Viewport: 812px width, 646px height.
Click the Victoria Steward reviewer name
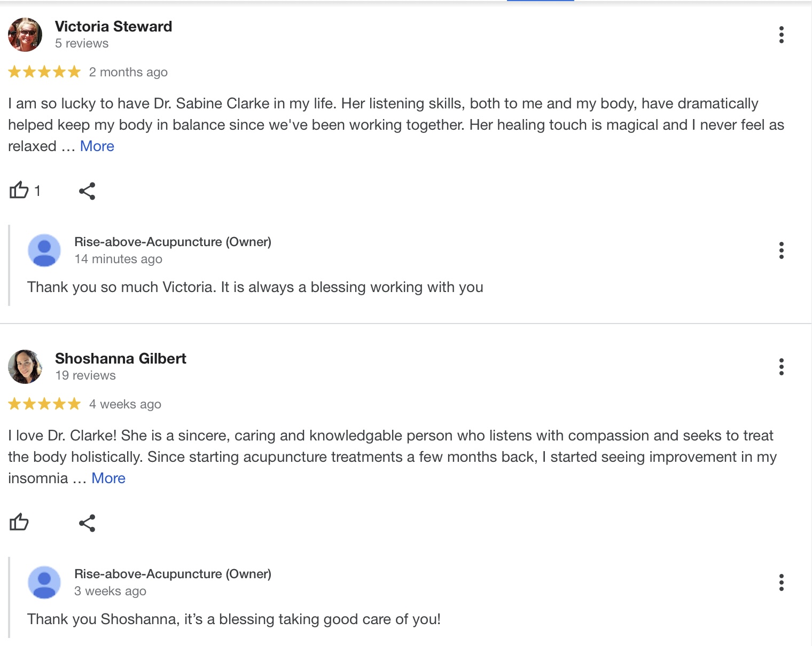tap(113, 27)
